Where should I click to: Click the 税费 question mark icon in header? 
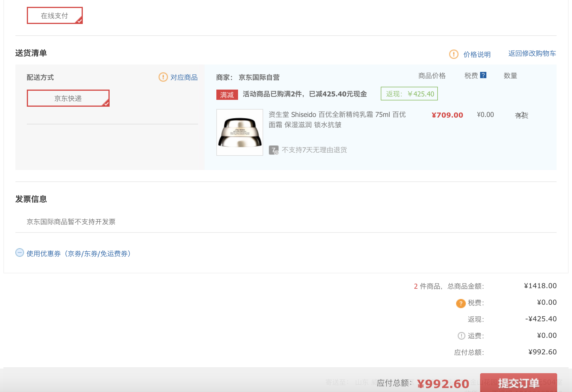point(483,75)
